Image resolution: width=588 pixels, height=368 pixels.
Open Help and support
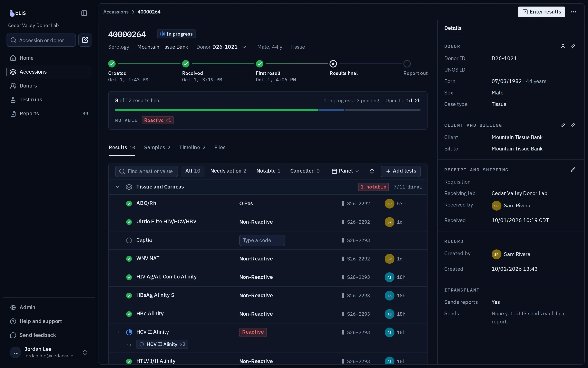[x=49, y=321]
